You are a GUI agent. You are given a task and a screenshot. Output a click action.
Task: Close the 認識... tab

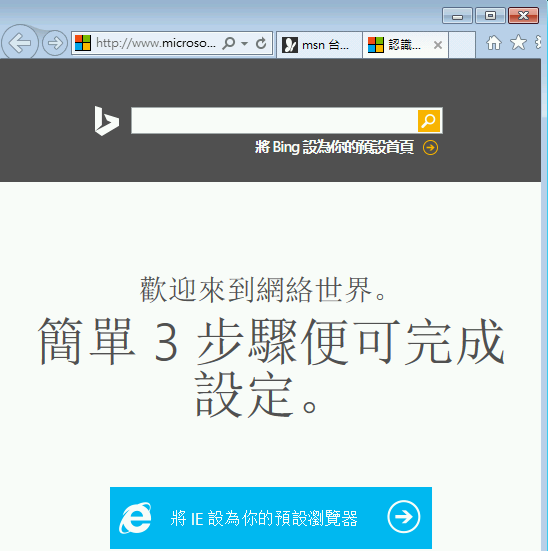click(438, 45)
